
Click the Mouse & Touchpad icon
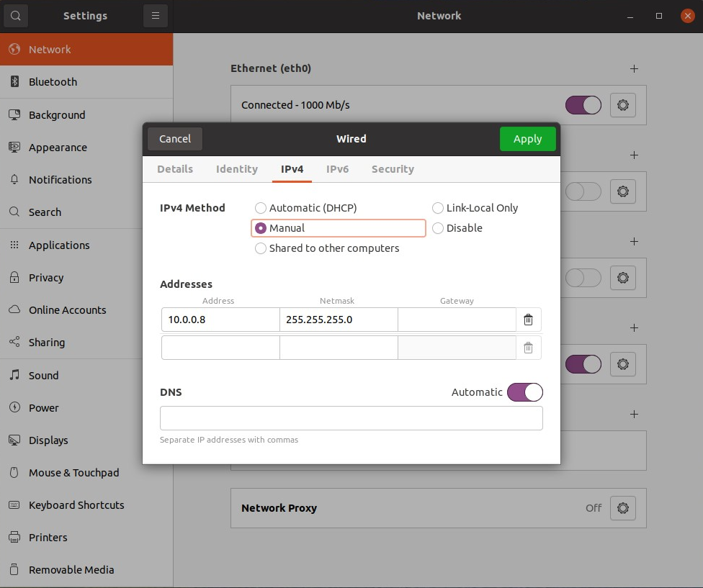14,472
